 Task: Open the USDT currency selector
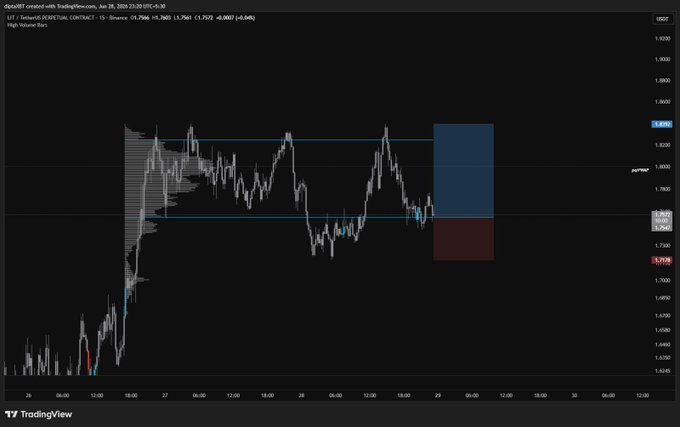point(662,19)
